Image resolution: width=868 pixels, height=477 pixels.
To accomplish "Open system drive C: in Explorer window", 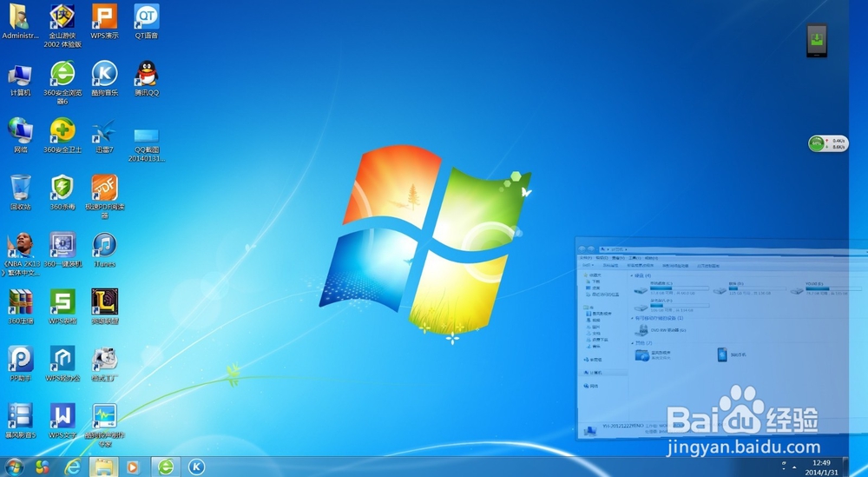I will click(x=672, y=288).
